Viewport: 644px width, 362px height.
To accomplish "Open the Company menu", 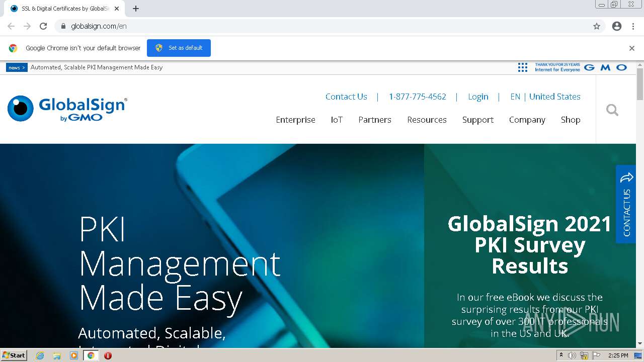I will click(527, 120).
